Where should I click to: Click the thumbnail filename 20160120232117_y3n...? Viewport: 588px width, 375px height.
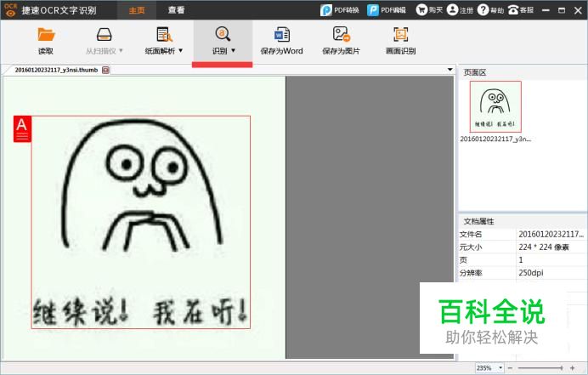(495, 139)
